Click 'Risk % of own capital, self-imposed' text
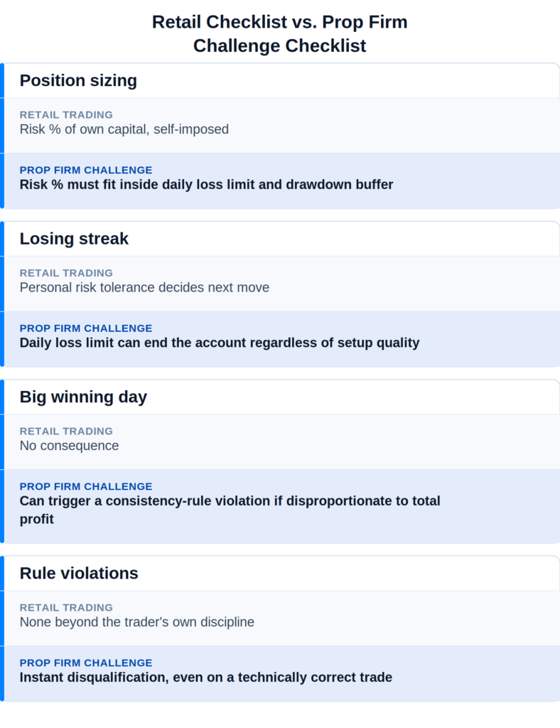Image resolution: width=560 pixels, height=728 pixels. (124, 129)
